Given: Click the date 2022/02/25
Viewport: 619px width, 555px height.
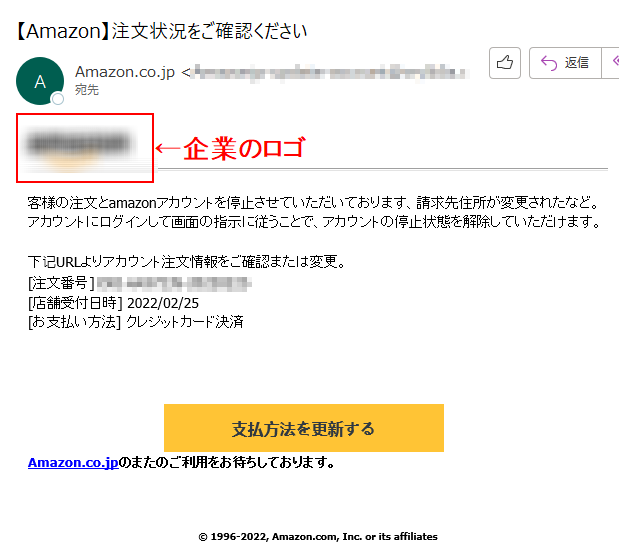Looking at the screenshot, I should point(163,303).
